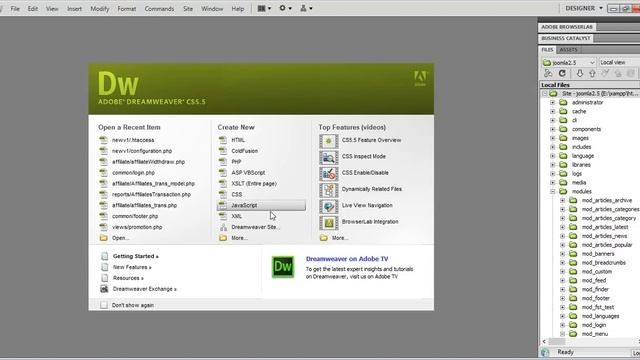The height and width of the screenshot is (360, 640).
Task: Click the Getting Started page icon
Action: [x=104, y=256]
